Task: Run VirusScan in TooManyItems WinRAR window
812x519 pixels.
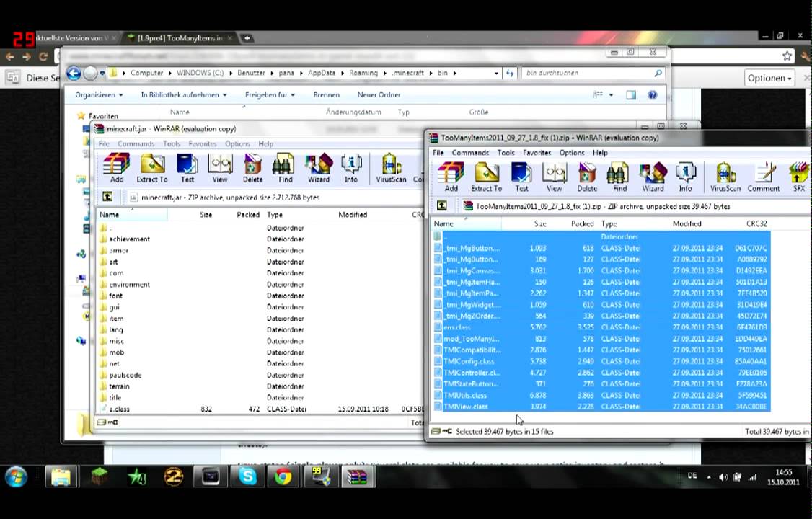Action: (x=725, y=177)
